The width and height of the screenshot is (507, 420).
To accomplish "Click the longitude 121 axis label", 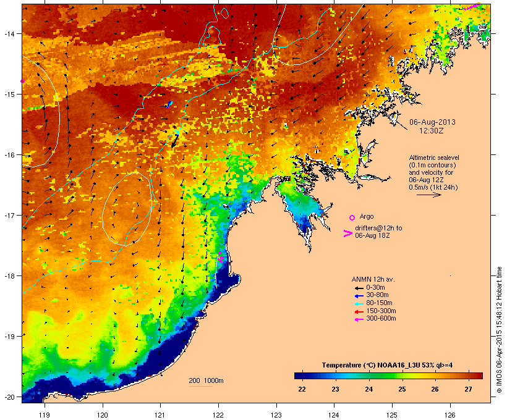I will [x=160, y=415].
